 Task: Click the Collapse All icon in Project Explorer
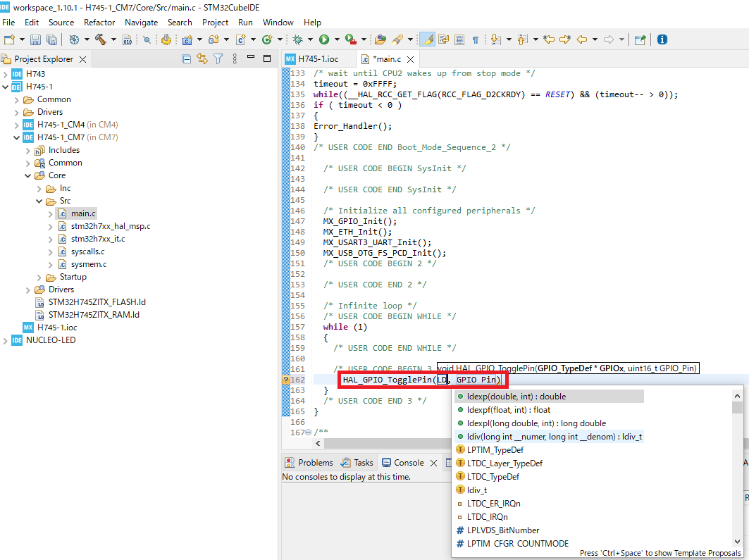187,58
